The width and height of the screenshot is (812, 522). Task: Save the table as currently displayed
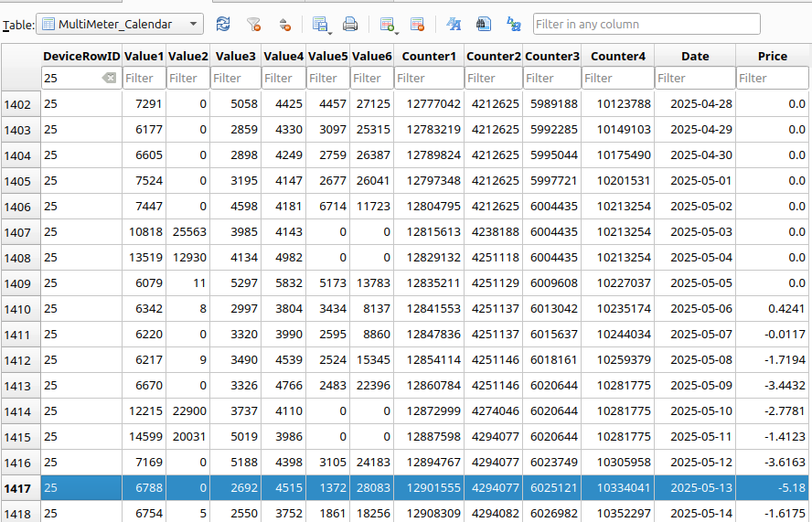[x=319, y=24]
